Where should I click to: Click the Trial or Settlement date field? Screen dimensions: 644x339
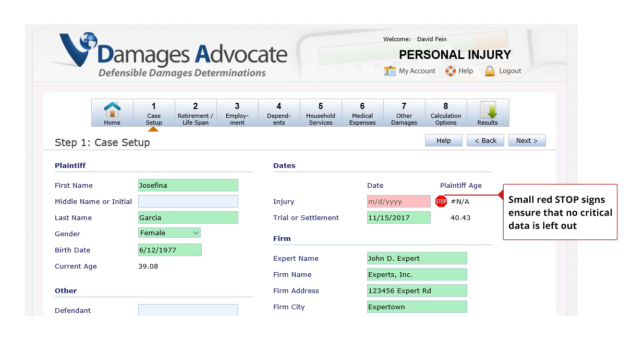click(399, 217)
